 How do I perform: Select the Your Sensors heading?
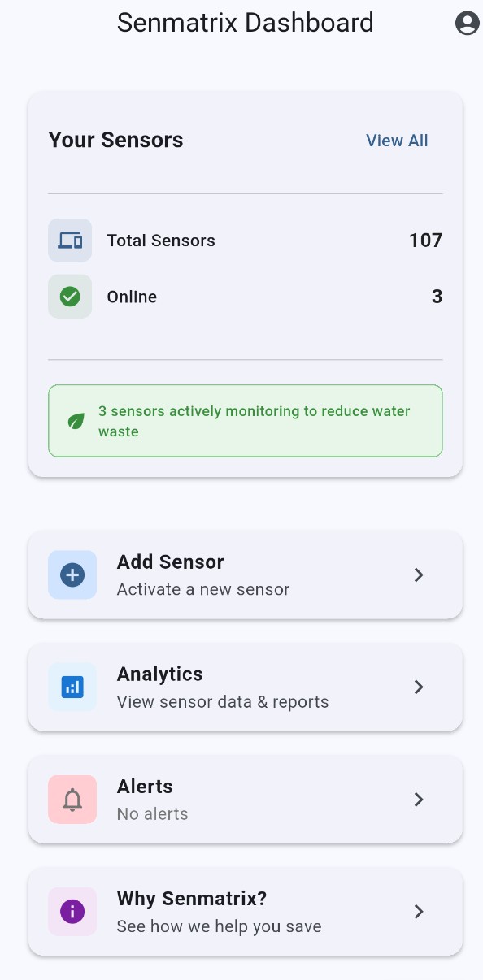pos(115,140)
